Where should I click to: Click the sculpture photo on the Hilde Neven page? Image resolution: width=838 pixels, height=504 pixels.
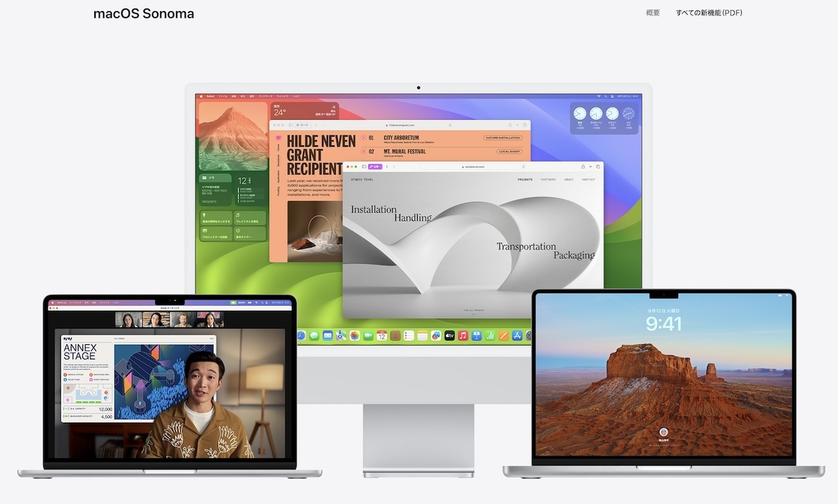click(314, 232)
